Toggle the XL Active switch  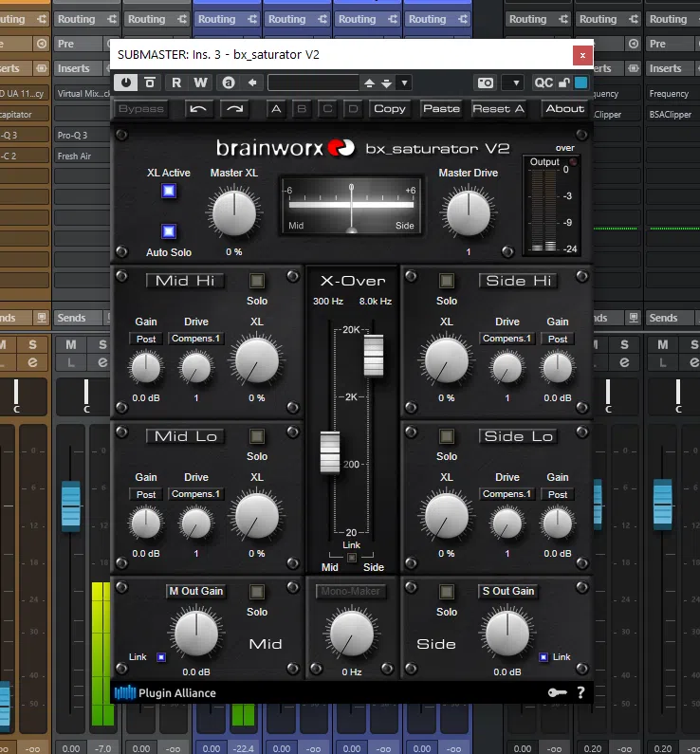169,192
